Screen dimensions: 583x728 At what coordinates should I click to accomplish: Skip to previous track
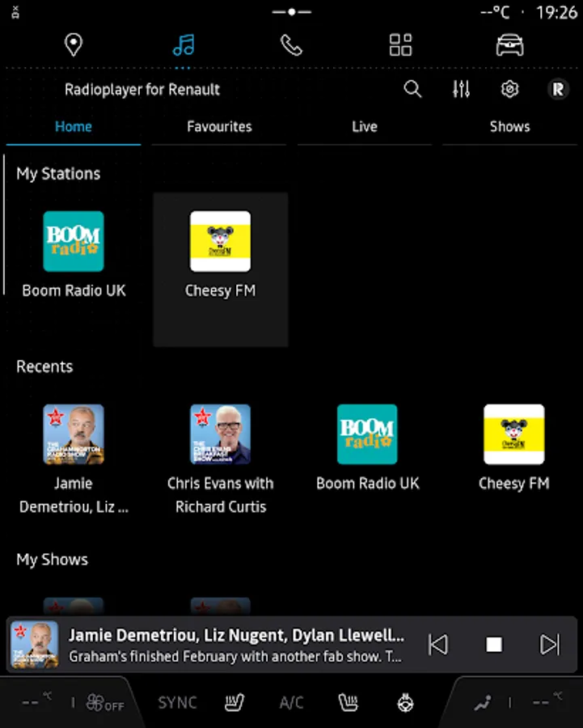tap(438, 645)
